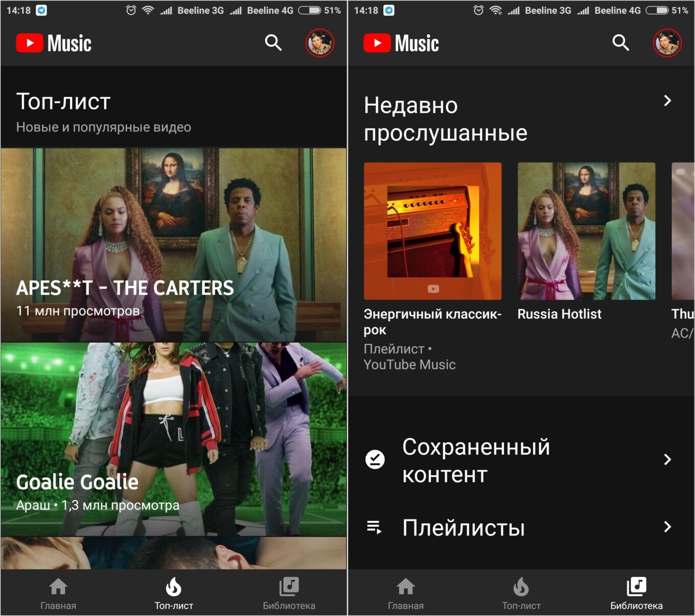The height and width of the screenshot is (616, 695).
Task: Open Плейлисты entry
Action: (521, 528)
